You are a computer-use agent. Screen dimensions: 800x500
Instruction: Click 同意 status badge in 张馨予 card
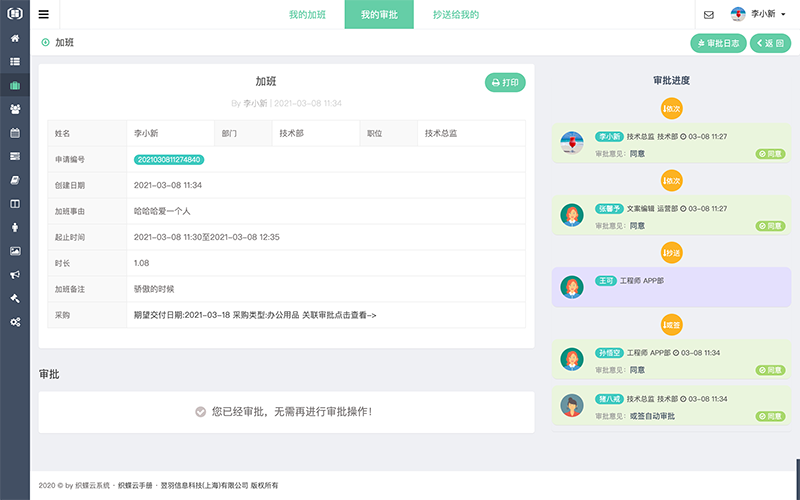pyautogui.click(x=770, y=226)
